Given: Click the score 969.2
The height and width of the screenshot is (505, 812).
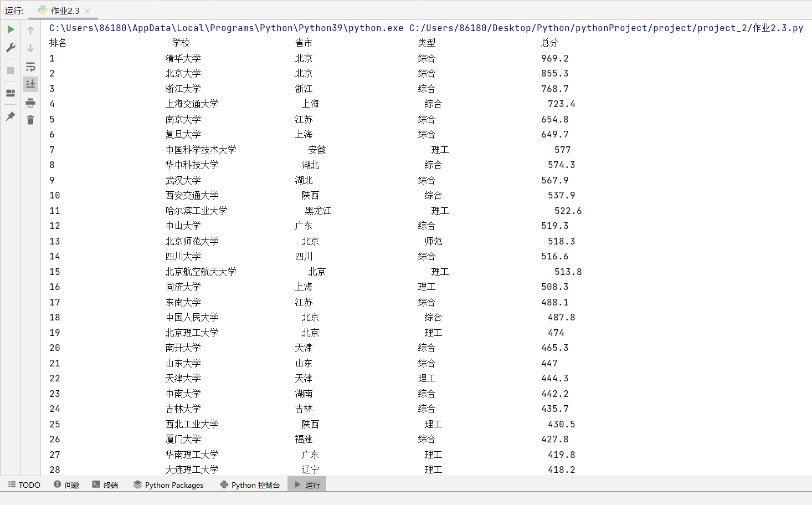Looking at the screenshot, I should 555,58.
